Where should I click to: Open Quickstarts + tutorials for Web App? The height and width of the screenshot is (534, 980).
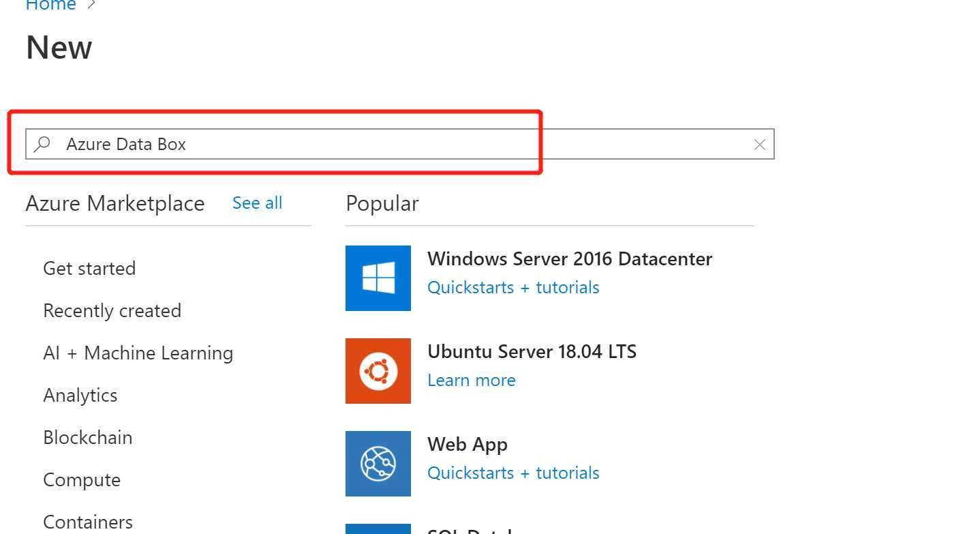[513, 473]
